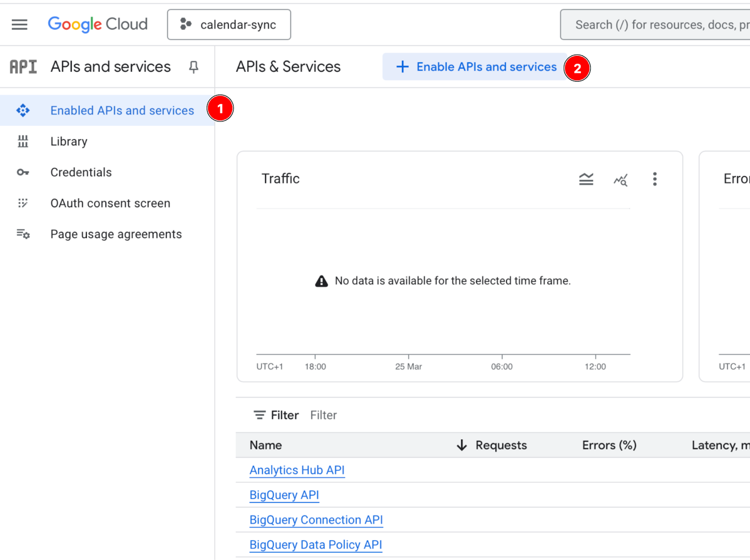Click the 12:00 axis label on Traffic chart

[595, 366]
